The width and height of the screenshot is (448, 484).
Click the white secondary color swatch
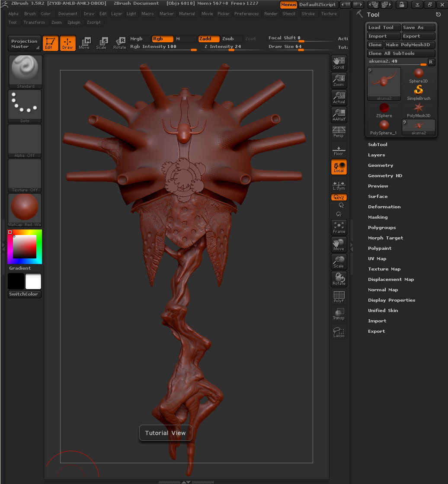pyautogui.click(x=33, y=281)
